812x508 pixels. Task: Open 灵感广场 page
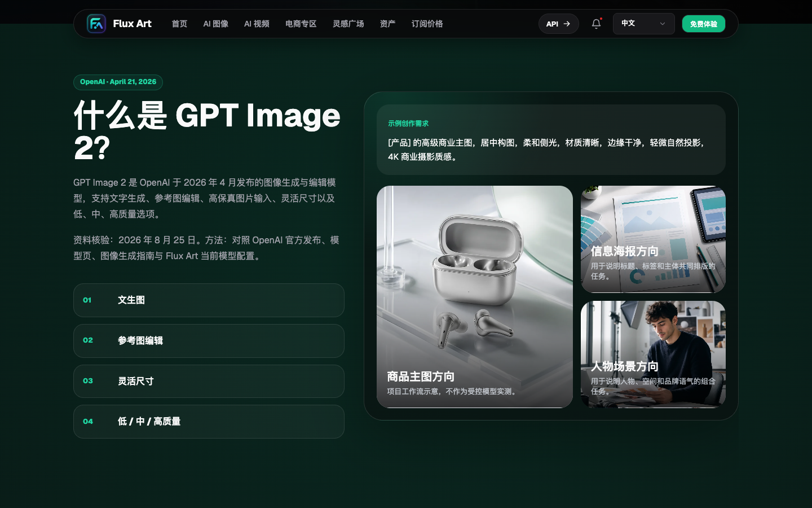coord(348,24)
